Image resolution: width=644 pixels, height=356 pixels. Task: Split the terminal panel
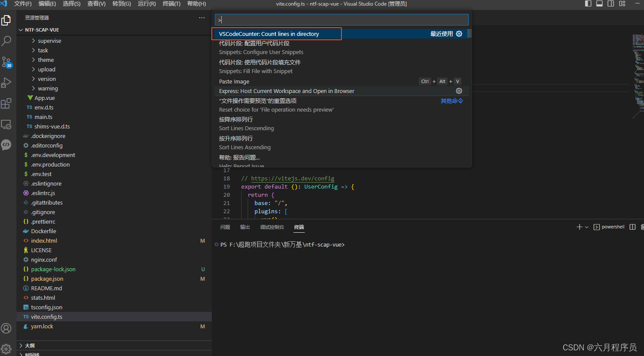(x=632, y=227)
